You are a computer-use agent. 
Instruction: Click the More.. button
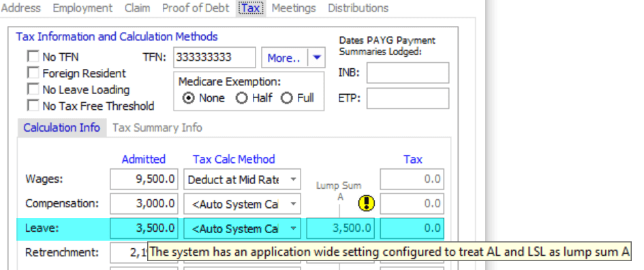284,57
